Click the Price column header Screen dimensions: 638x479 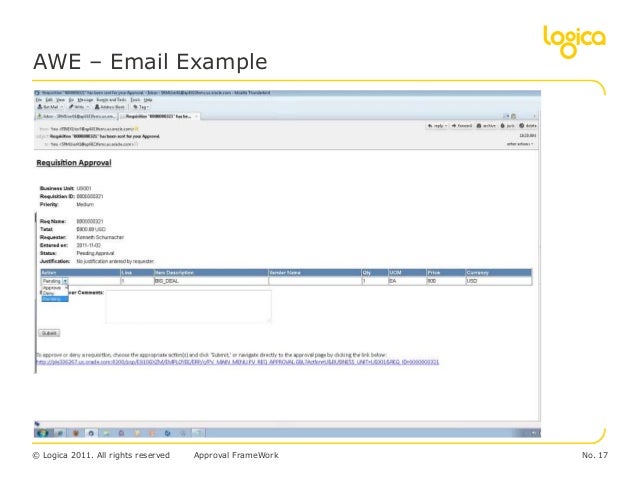click(x=446, y=273)
